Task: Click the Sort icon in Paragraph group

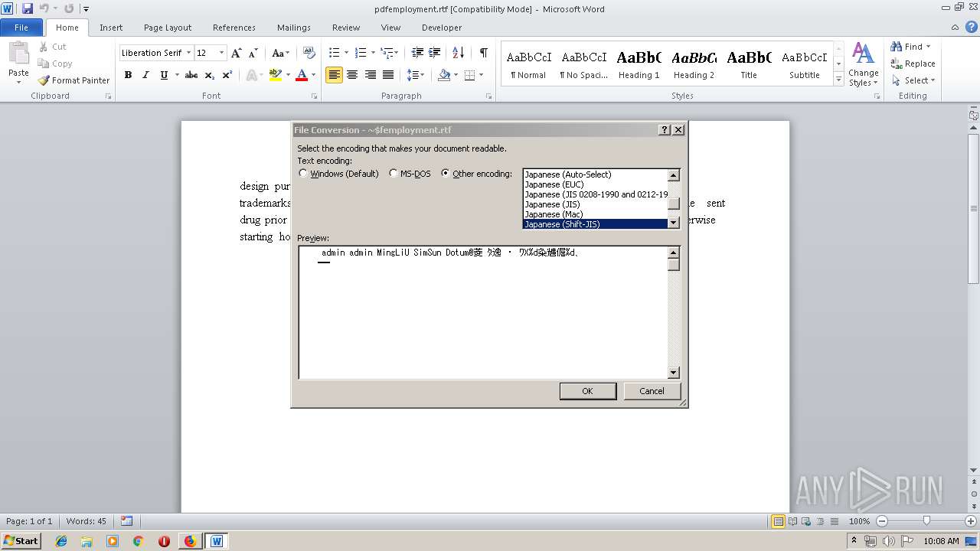Action: pos(458,53)
